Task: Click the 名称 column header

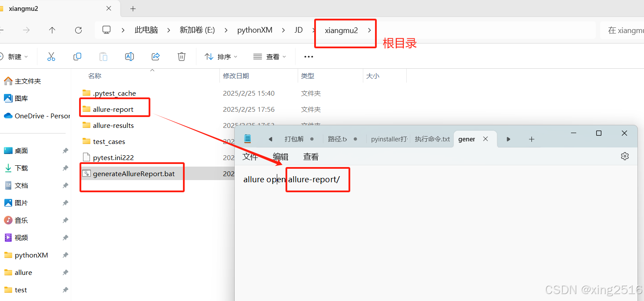Action: coord(95,76)
